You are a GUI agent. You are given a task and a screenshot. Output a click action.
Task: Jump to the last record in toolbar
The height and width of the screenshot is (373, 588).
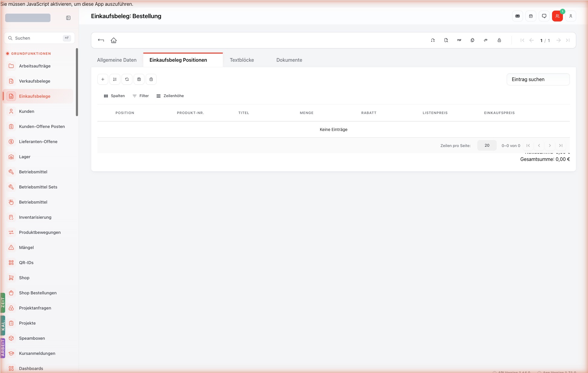(568, 40)
